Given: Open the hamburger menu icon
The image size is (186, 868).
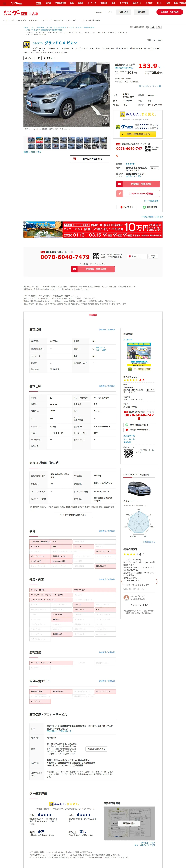Looking at the screenshot, I should coord(4,3).
